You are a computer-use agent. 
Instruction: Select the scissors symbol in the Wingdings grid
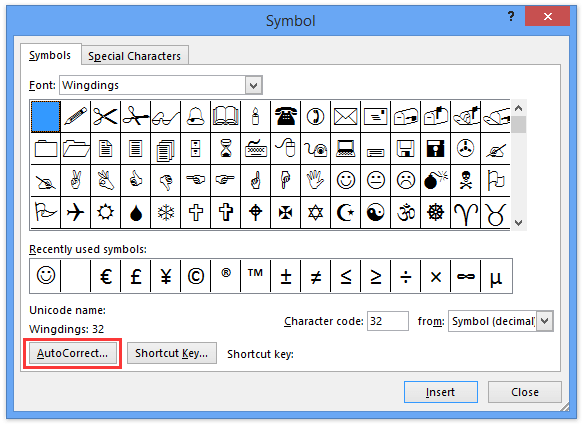(105, 117)
